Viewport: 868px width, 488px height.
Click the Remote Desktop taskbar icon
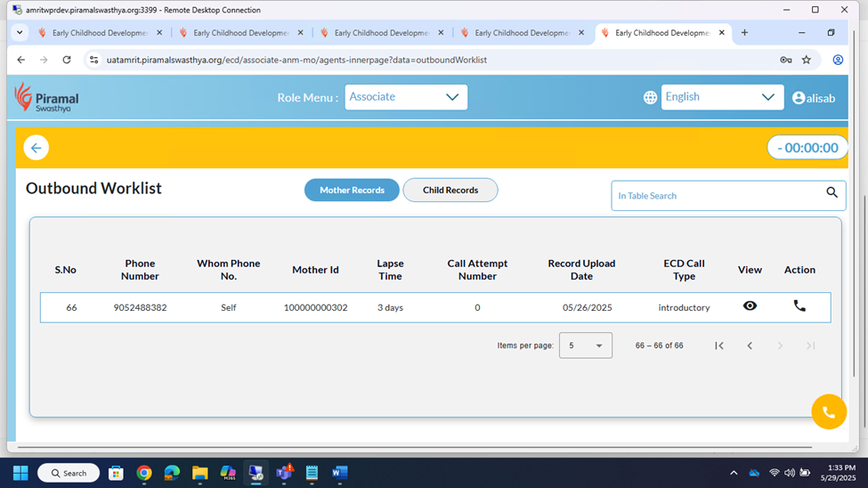(256, 473)
